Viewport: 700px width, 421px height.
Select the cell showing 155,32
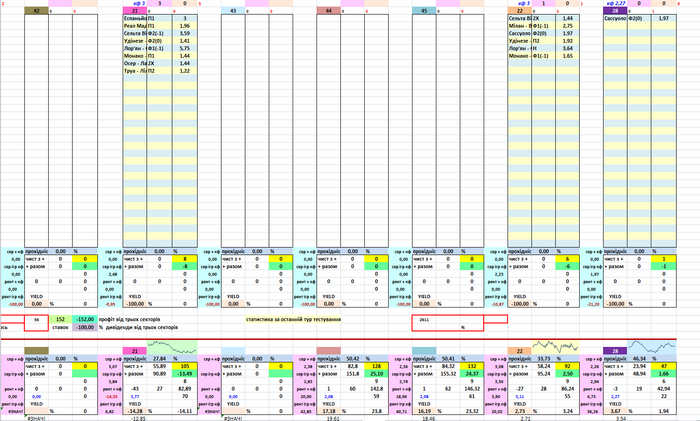(x=448, y=374)
